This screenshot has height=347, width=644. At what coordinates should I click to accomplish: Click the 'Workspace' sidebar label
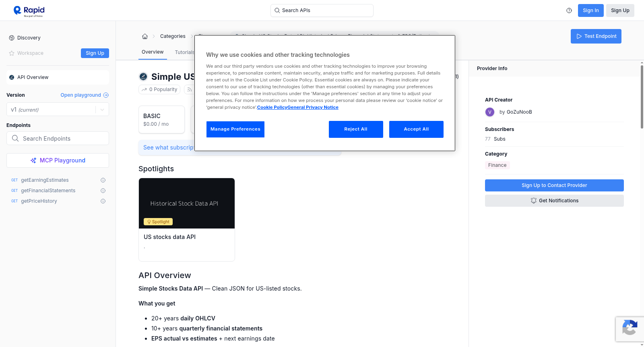[30, 53]
